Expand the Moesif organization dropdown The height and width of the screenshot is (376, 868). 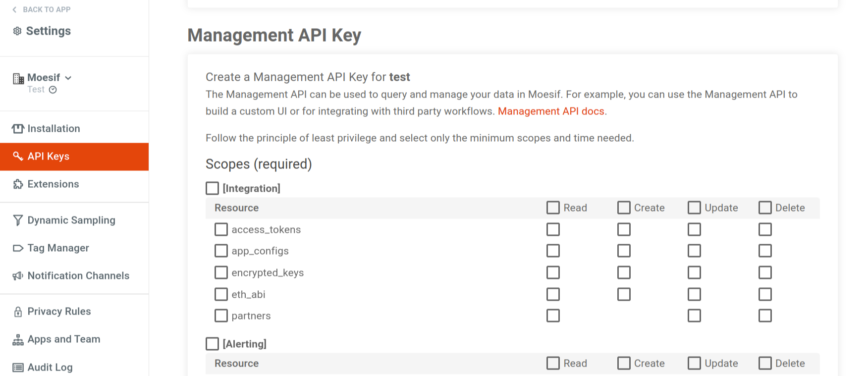[x=68, y=78]
